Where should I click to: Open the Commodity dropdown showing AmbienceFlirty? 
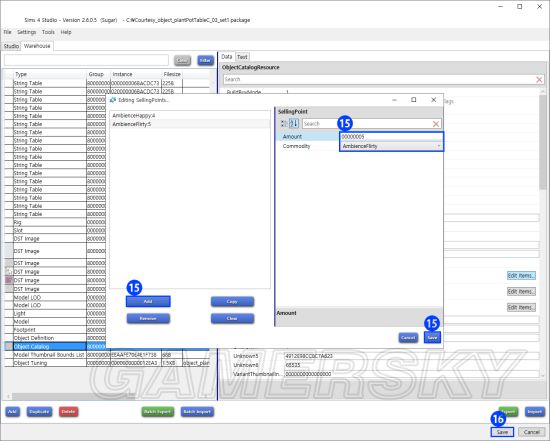pos(391,146)
